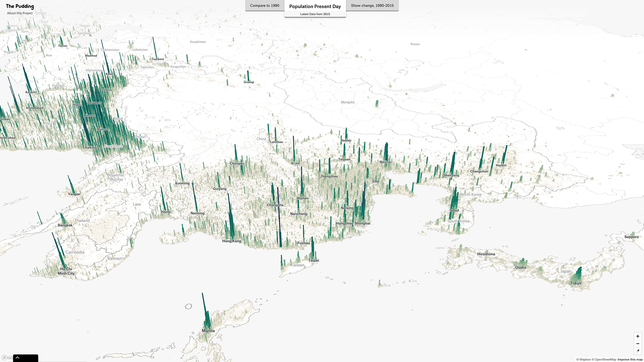Click the Tokyo city label

[576, 283]
